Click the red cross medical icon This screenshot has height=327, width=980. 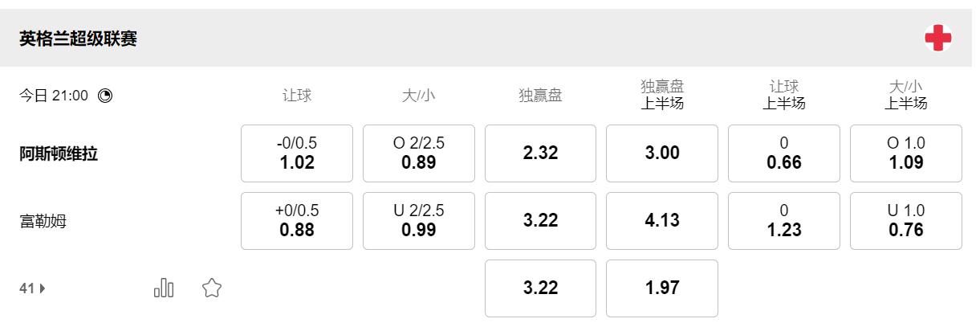click(x=937, y=38)
